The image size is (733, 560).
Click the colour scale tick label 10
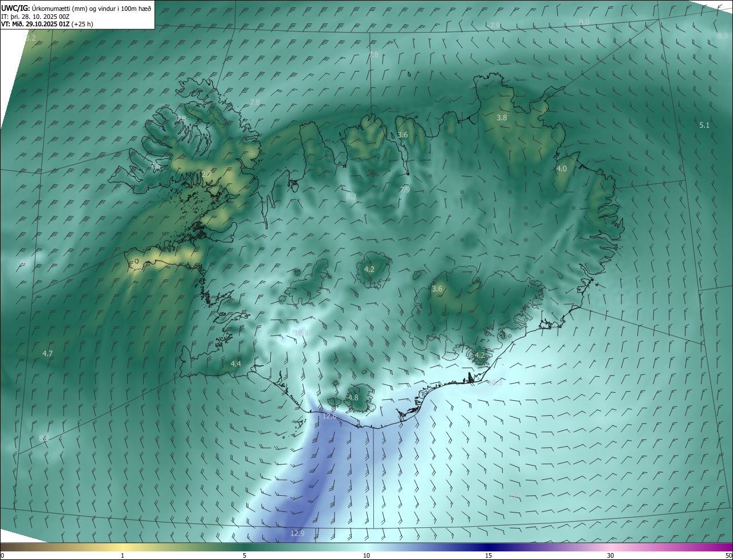point(366,555)
